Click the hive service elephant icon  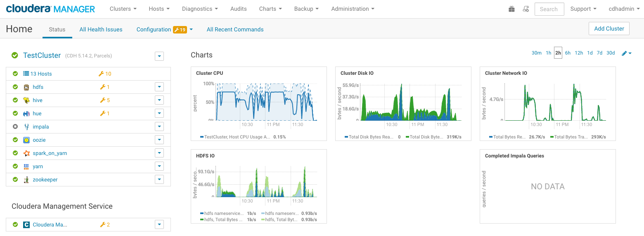coord(26,100)
